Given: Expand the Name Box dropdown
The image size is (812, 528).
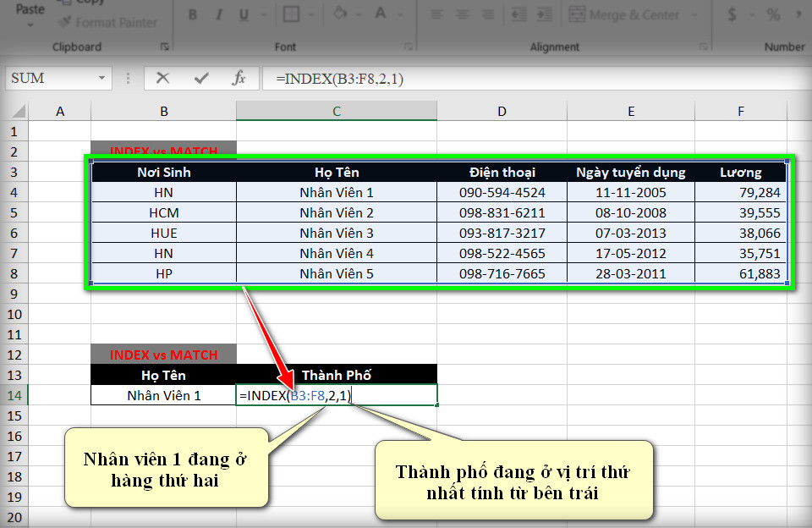Looking at the screenshot, I should 102,78.
